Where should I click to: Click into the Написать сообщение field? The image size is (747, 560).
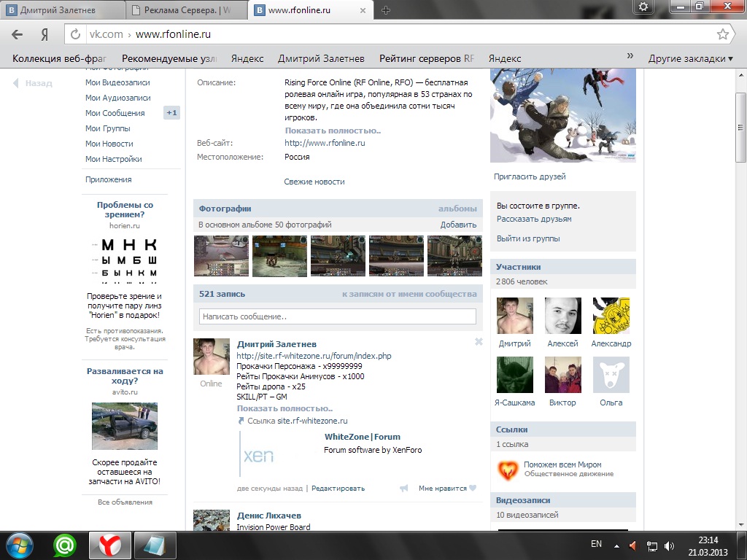[x=337, y=316]
